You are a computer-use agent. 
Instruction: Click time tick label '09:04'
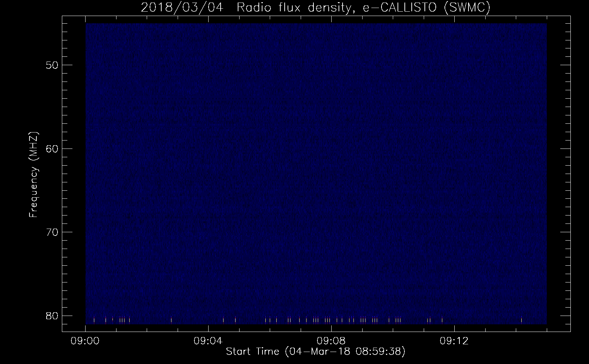tap(209, 341)
